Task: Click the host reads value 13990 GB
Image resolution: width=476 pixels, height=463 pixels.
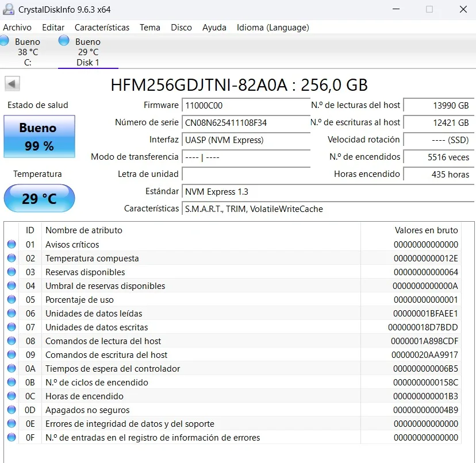Action: 439,106
